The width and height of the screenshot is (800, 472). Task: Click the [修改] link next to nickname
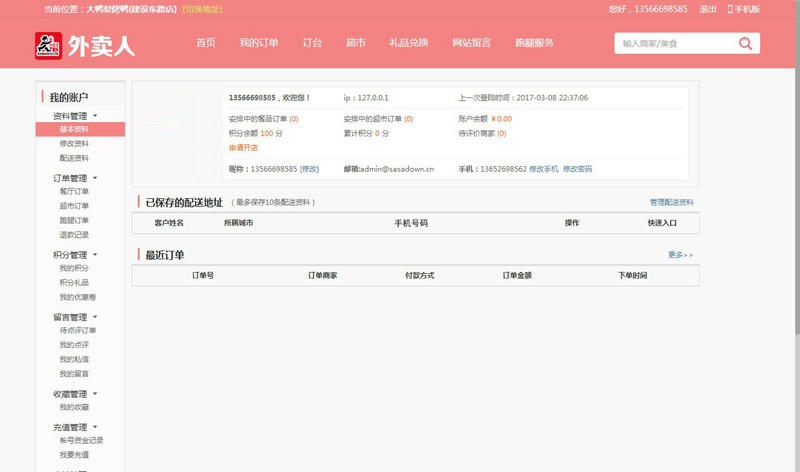pyautogui.click(x=309, y=169)
